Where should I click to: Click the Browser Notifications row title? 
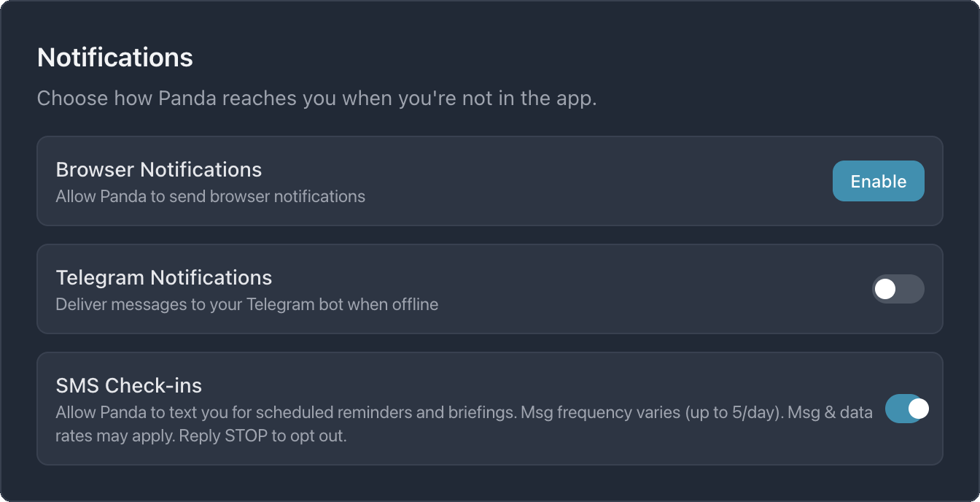pos(159,169)
